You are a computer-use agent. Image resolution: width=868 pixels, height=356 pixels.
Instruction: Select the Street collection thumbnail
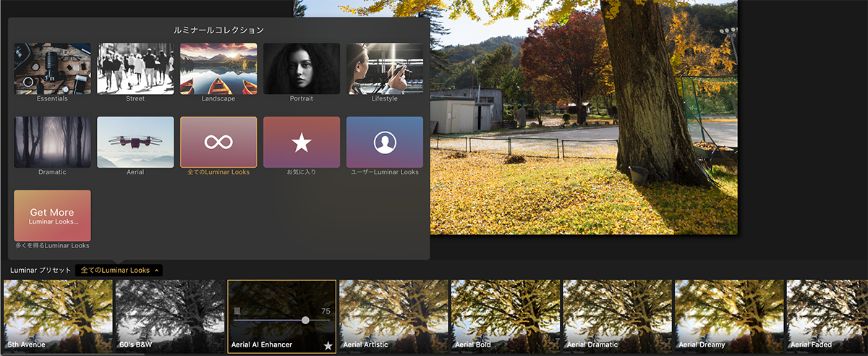point(135,69)
